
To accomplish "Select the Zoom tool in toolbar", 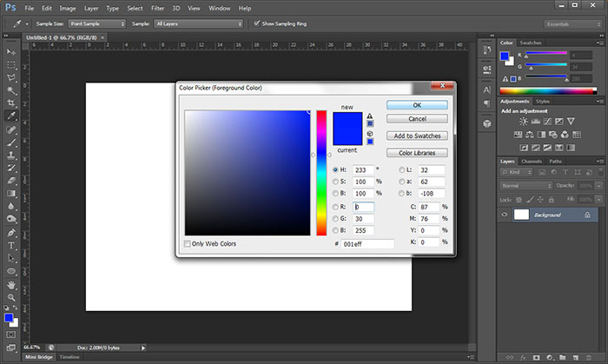I will (11, 297).
